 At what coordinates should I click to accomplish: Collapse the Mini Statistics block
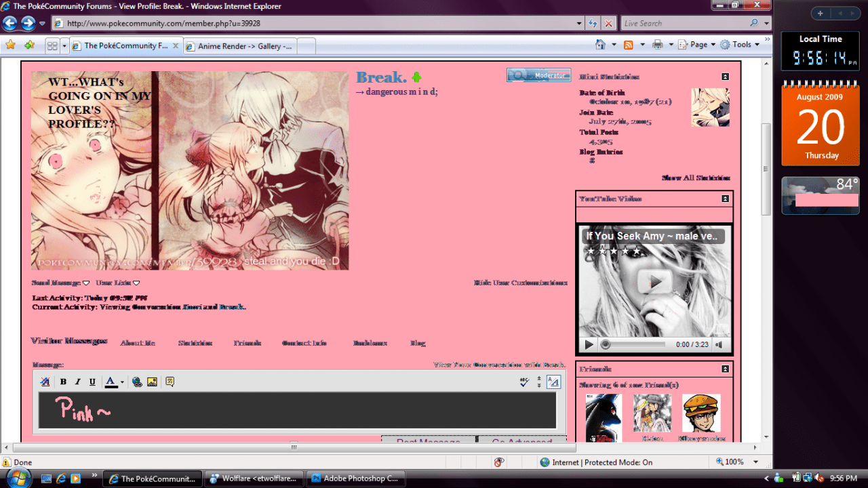725,77
